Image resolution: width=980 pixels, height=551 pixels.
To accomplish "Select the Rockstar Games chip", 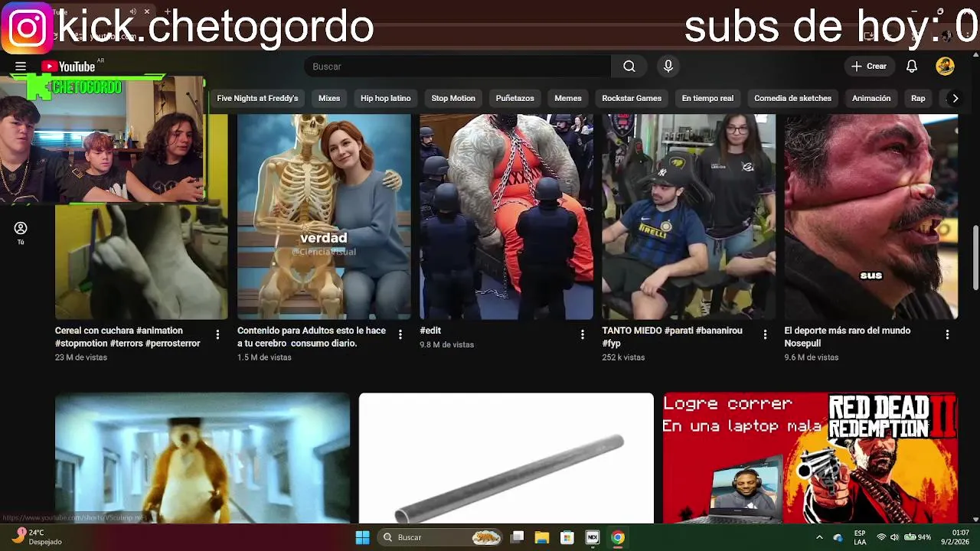I will click(x=632, y=98).
